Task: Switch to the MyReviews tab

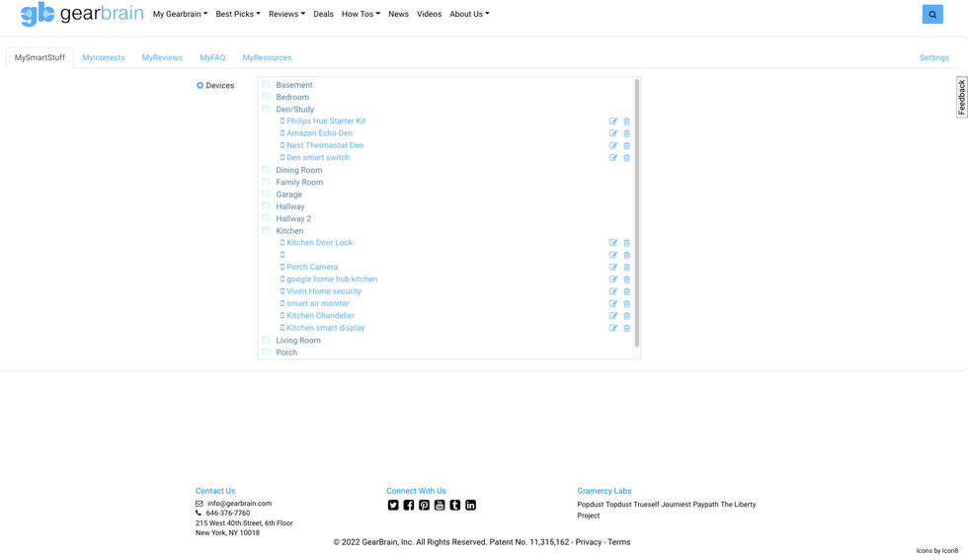Action: click(162, 57)
